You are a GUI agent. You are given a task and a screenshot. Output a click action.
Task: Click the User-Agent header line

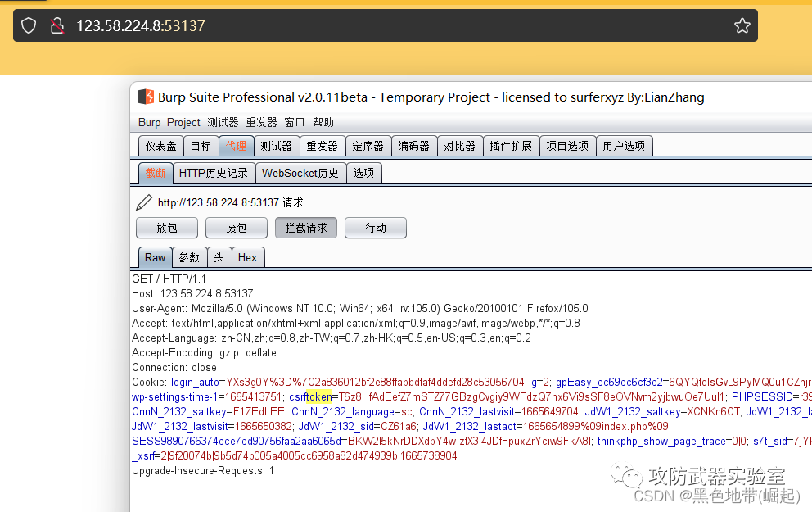360,308
